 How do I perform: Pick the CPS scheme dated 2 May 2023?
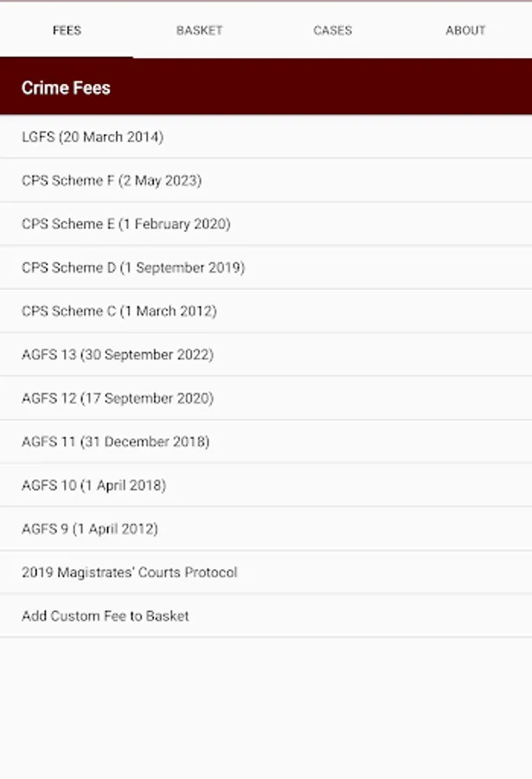[112, 180]
